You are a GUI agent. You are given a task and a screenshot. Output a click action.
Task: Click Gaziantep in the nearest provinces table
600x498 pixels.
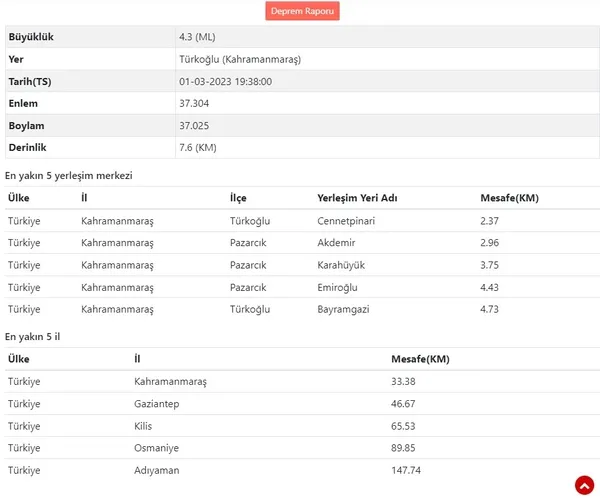click(x=156, y=403)
